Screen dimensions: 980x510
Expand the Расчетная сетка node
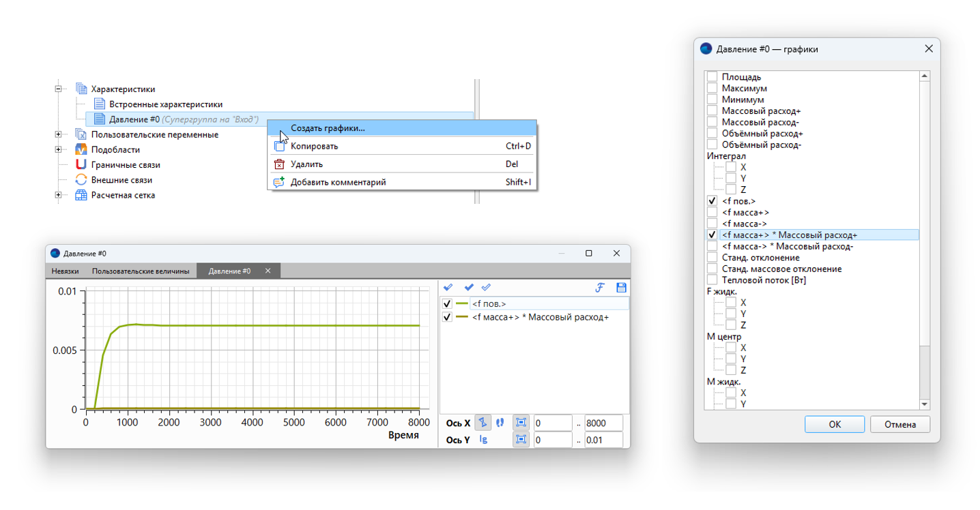tap(59, 195)
